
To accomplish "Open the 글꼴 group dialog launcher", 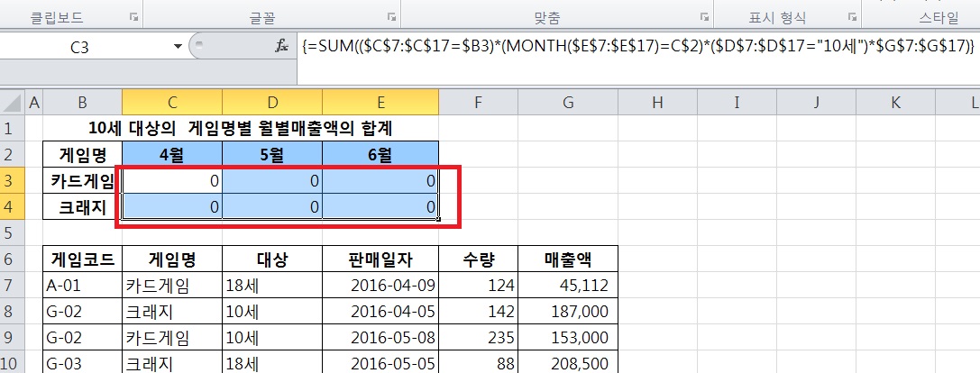I will (391, 17).
